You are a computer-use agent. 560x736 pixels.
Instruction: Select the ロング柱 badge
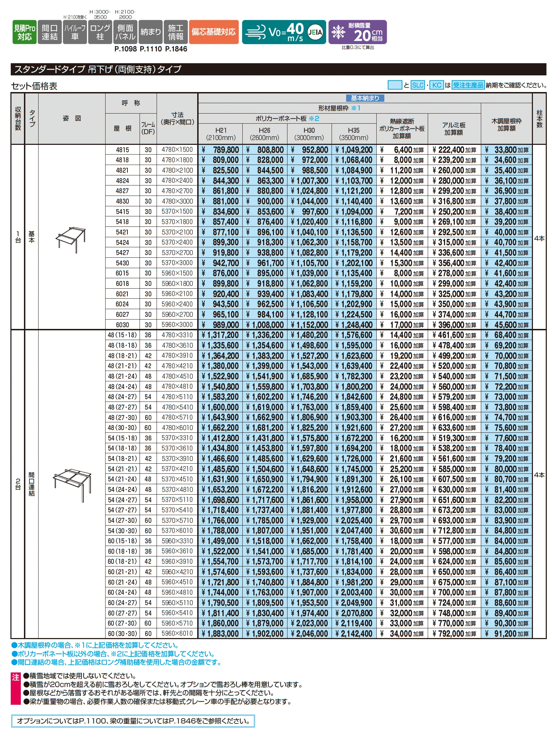[x=100, y=32]
